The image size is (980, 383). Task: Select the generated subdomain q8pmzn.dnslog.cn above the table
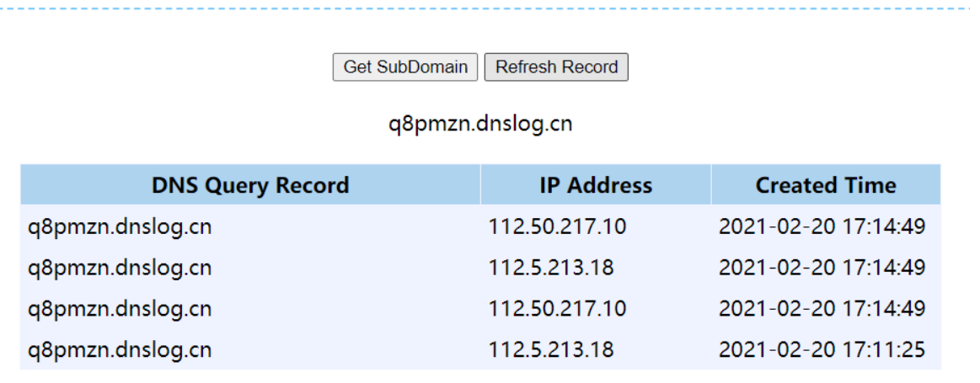(x=480, y=124)
